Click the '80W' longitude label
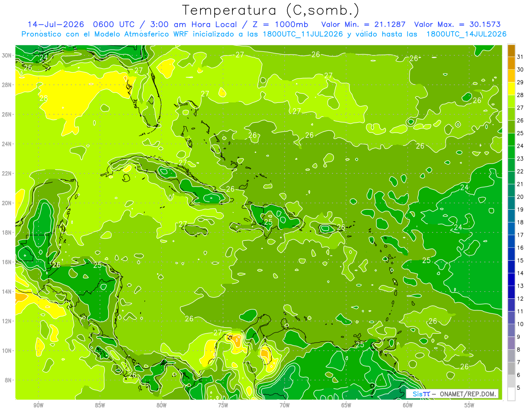 tap(161, 405)
